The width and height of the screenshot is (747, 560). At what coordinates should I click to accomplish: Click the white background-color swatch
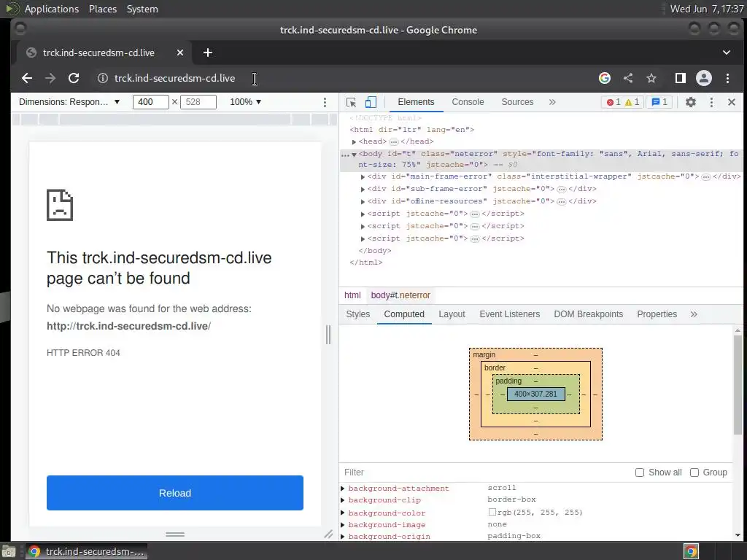[x=492, y=512]
